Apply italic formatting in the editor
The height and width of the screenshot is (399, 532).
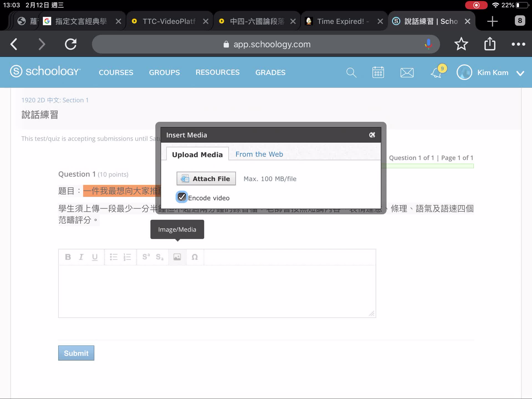coord(81,257)
